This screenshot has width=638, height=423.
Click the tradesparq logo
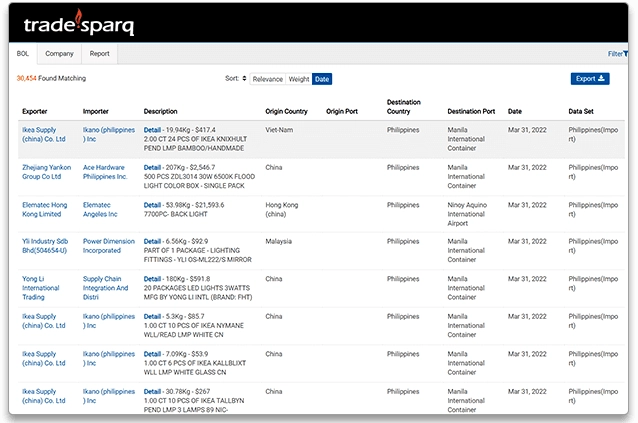79,23
